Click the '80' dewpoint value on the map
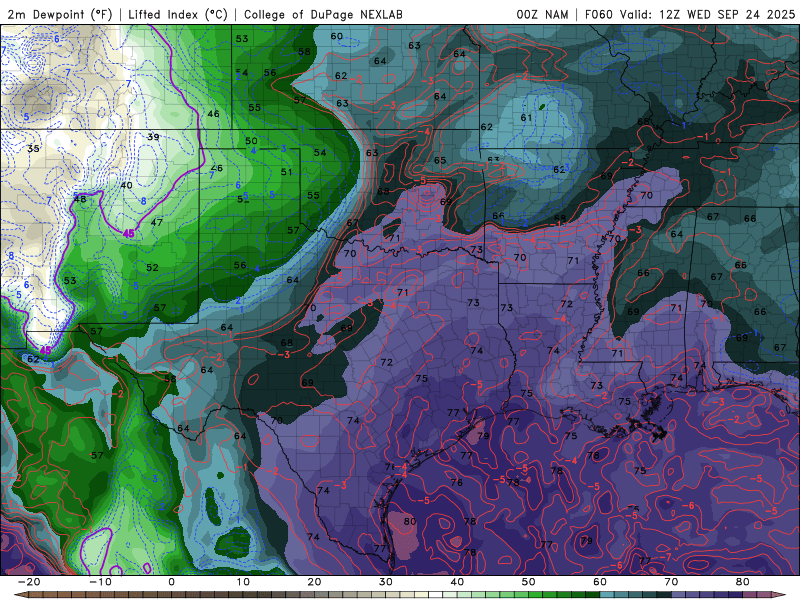 [410, 521]
